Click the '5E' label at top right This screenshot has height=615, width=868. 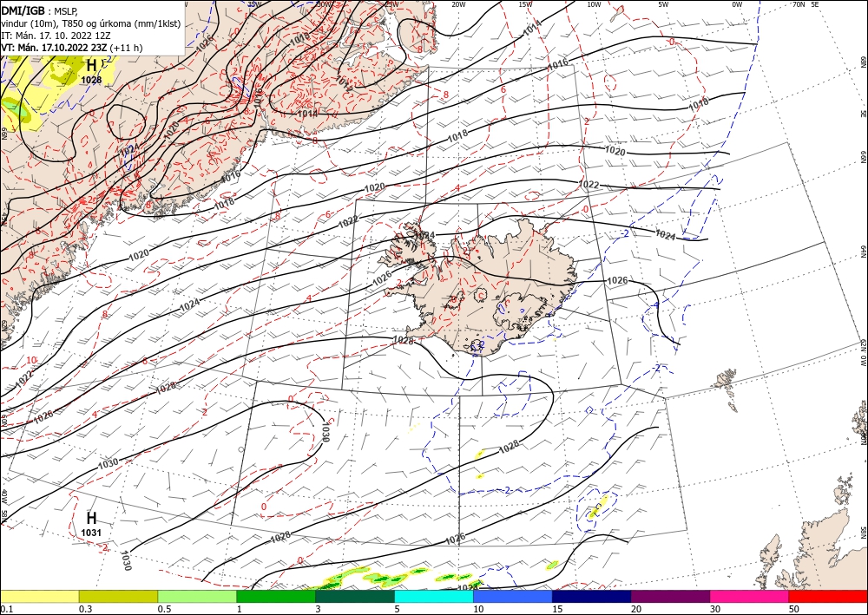815,4
